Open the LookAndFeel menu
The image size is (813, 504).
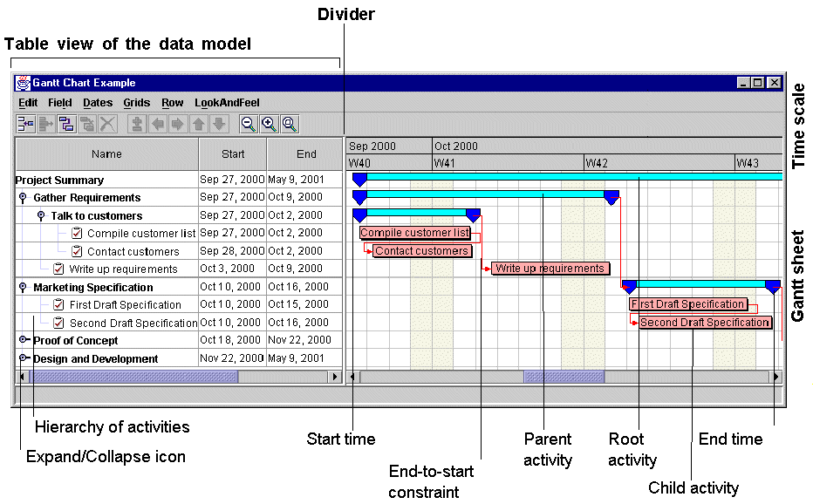[227, 103]
